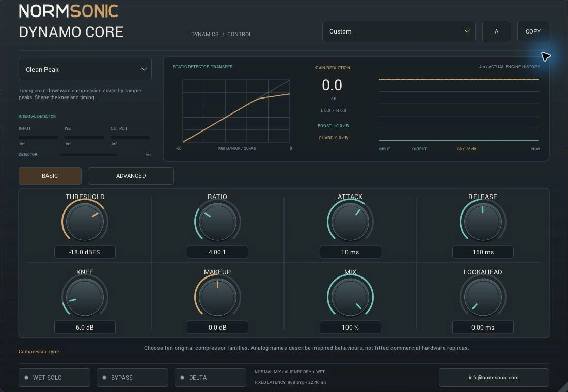
Task: Click the gain reduction history display
Action: click(459, 110)
